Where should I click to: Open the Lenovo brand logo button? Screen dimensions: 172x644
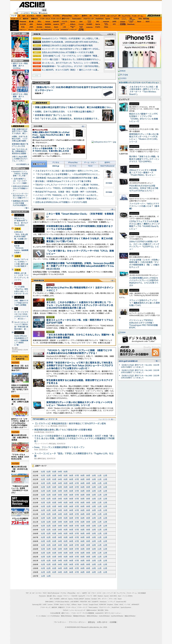(122, 21)
